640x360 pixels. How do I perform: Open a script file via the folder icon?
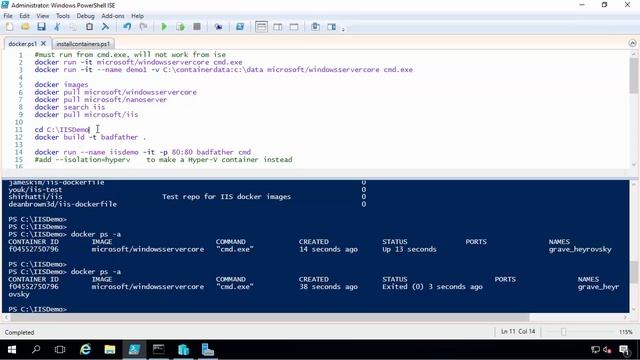tap(25, 27)
